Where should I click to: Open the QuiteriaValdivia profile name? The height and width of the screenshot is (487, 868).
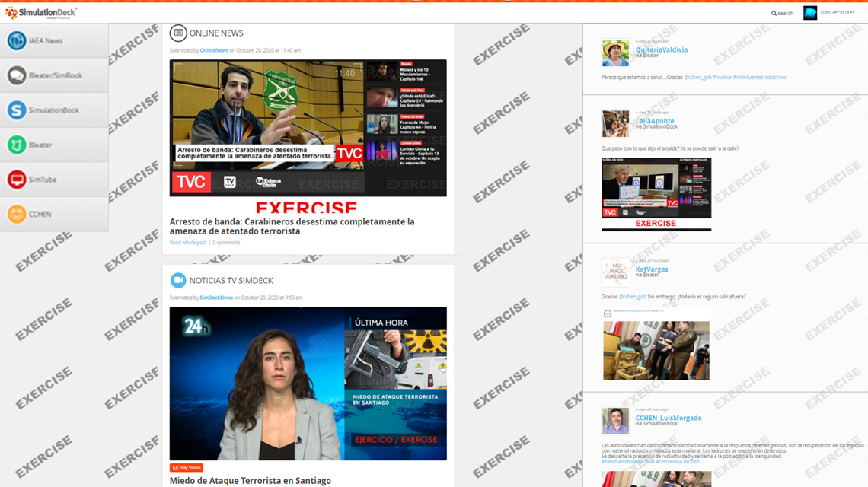(661, 49)
